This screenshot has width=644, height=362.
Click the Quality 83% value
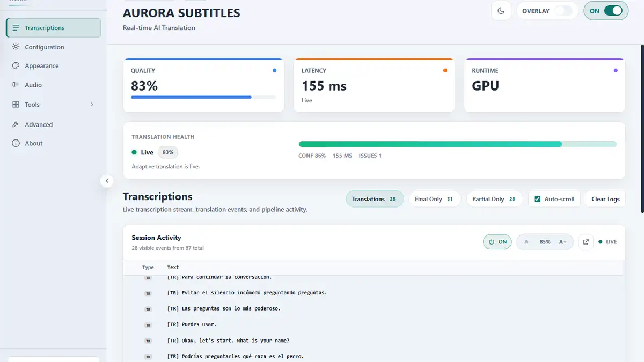coord(144,86)
